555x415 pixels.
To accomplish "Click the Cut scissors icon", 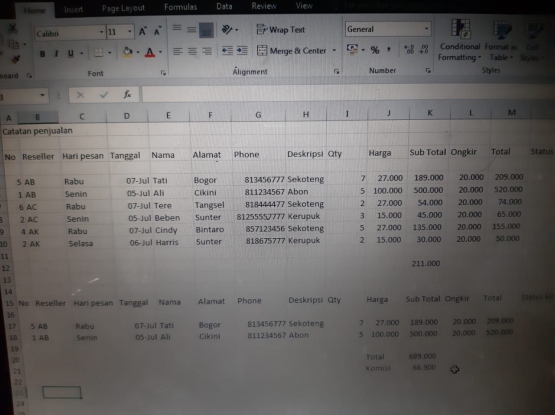I will point(13,28).
